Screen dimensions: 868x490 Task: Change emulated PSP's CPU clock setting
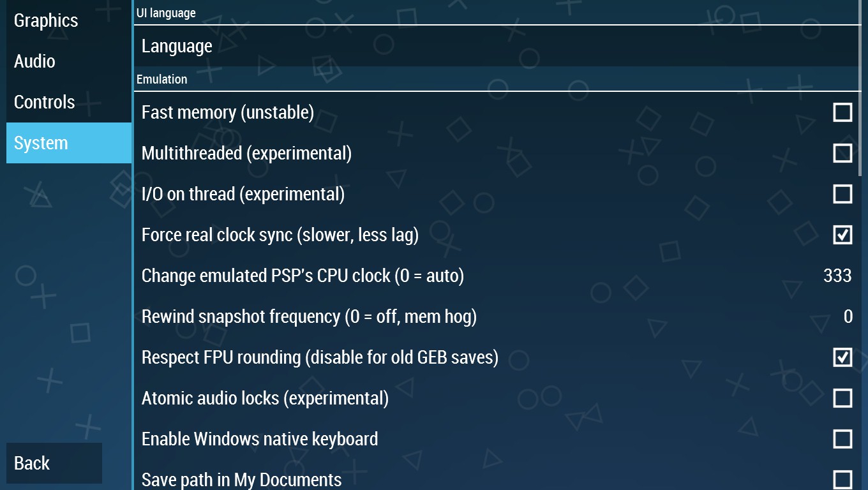[x=498, y=276]
